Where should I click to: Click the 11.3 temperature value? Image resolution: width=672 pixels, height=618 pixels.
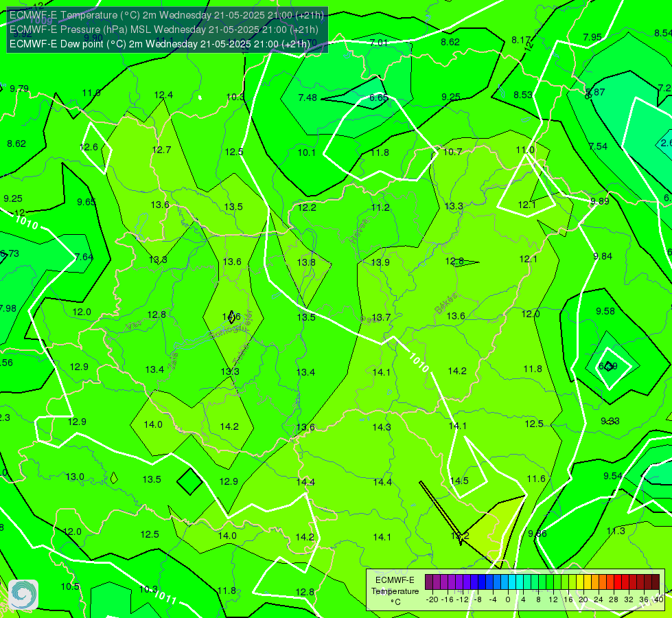pos(616,531)
